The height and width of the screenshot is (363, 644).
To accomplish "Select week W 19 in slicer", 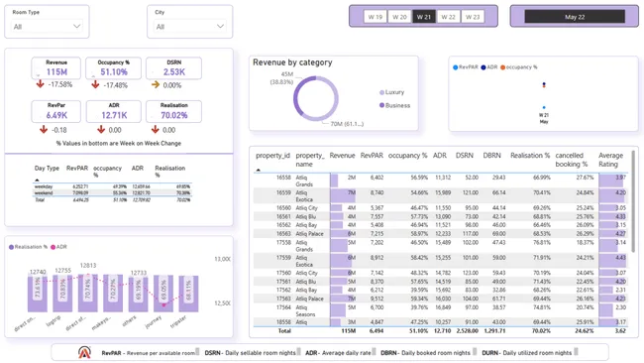I will pos(375,17).
